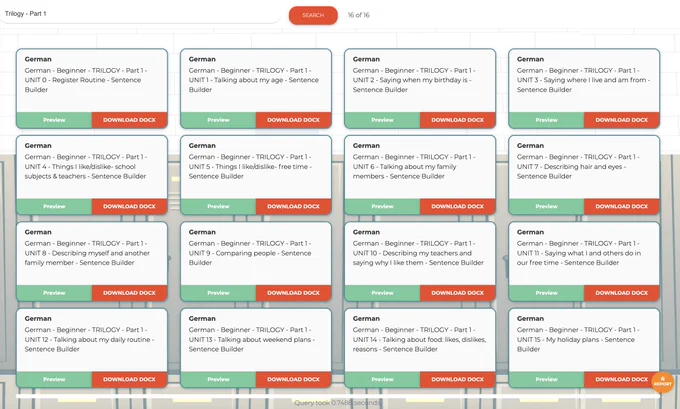Download DOCX for UNIT 13 weekend plans
Viewport: 680px width, 409px height.
(294, 380)
